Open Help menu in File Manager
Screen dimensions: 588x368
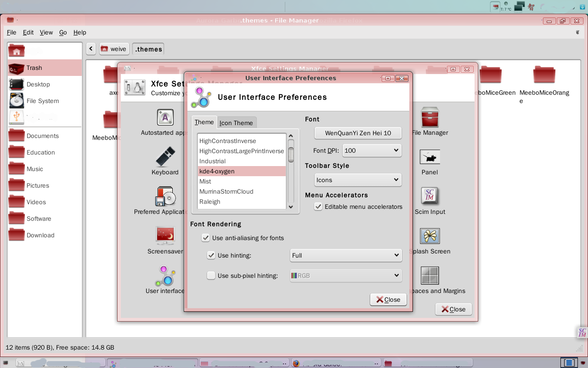80,32
